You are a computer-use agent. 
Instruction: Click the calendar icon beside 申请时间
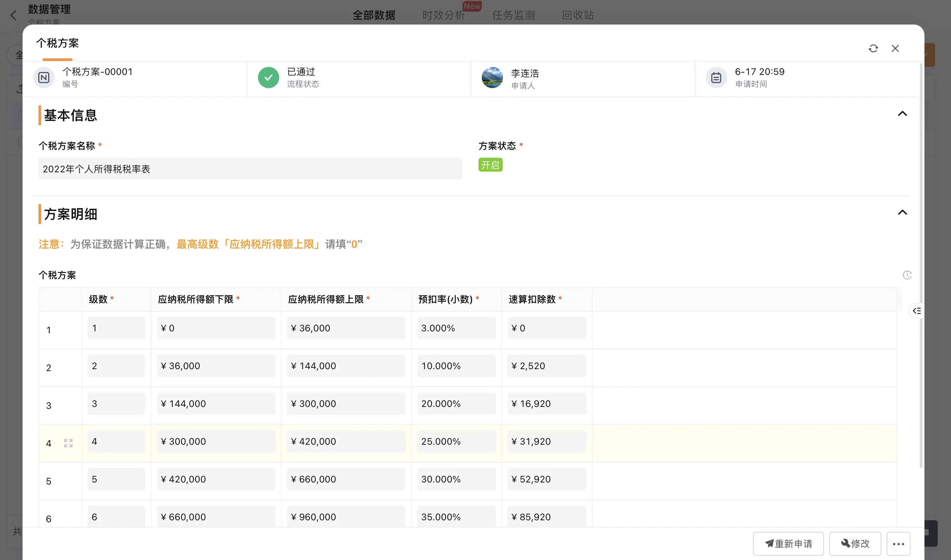tap(716, 77)
